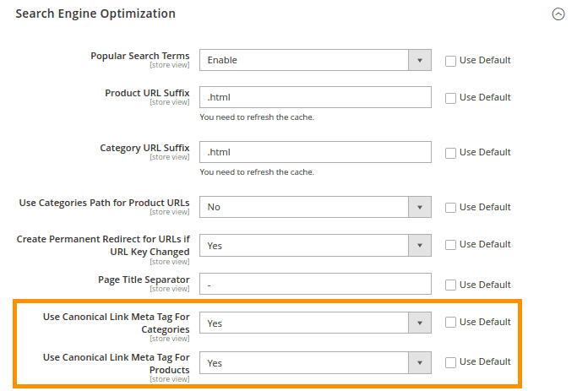Check Use Default for Create Permanent Redirect
The height and width of the screenshot is (391, 588).
[x=450, y=245]
